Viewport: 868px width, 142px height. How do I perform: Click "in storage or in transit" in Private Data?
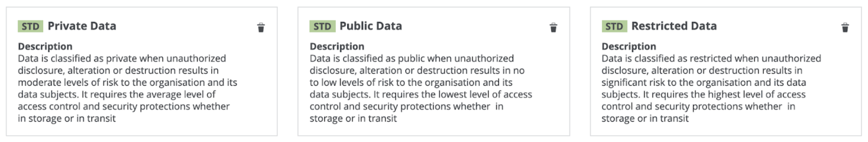(x=67, y=119)
